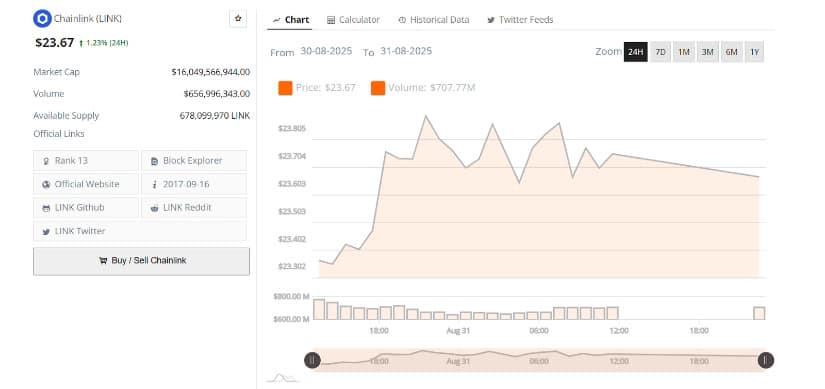Open the Twitter Feeds tab
The image size is (825, 389).
tap(520, 19)
